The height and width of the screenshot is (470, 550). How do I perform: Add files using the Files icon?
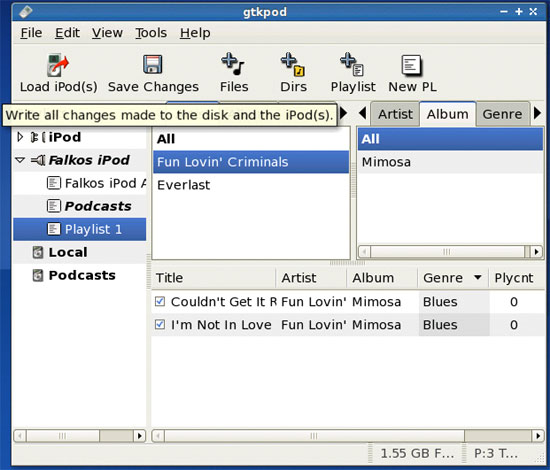click(233, 64)
